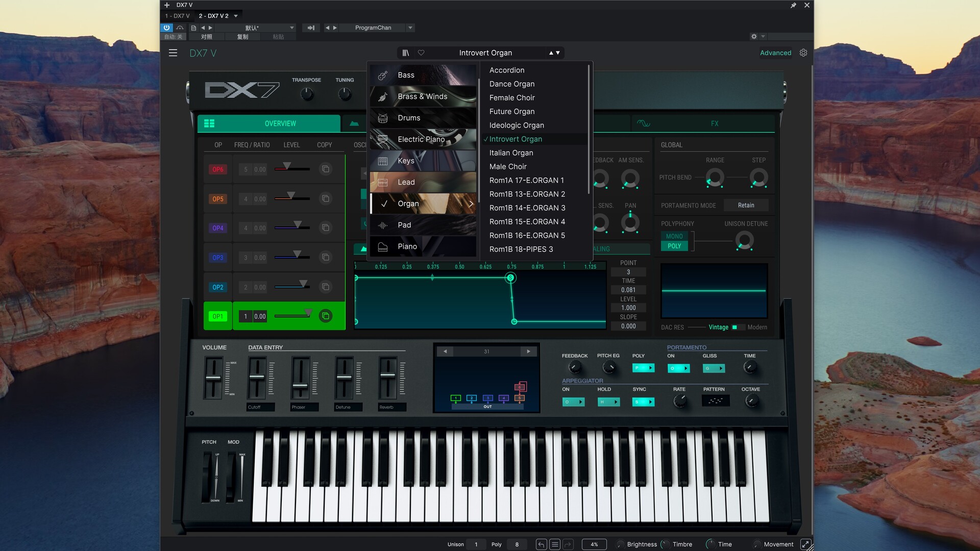Open the DX7 V hamburger menu
The height and width of the screenshot is (551, 980).
[173, 53]
